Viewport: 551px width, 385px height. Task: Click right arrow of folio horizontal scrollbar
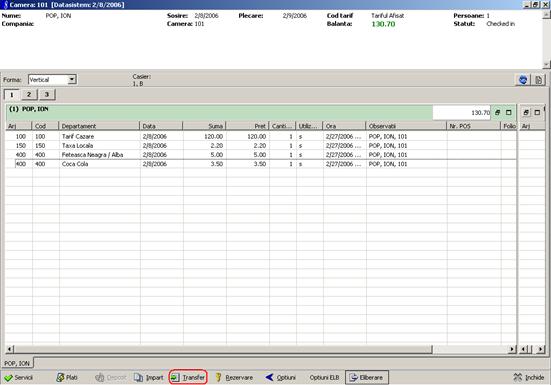[x=513, y=349]
